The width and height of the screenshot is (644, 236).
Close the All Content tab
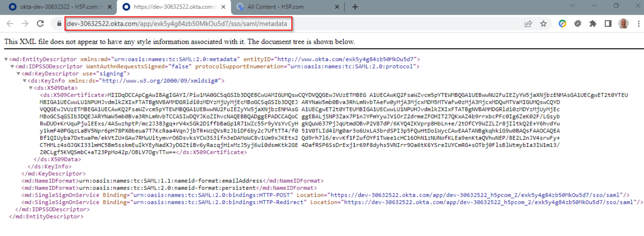[x=337, y=7]
